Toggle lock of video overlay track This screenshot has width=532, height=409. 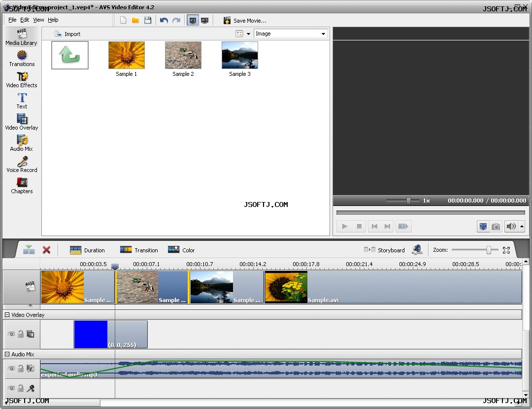click(21, 334)
